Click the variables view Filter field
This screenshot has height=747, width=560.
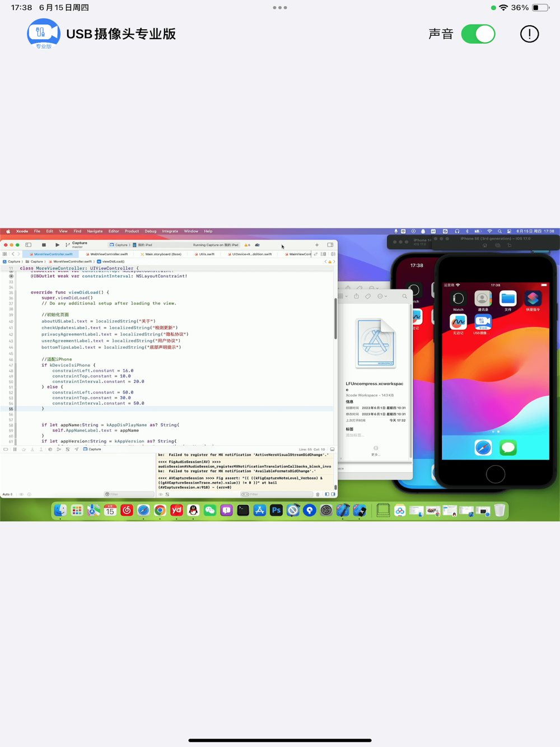(129, 494)
